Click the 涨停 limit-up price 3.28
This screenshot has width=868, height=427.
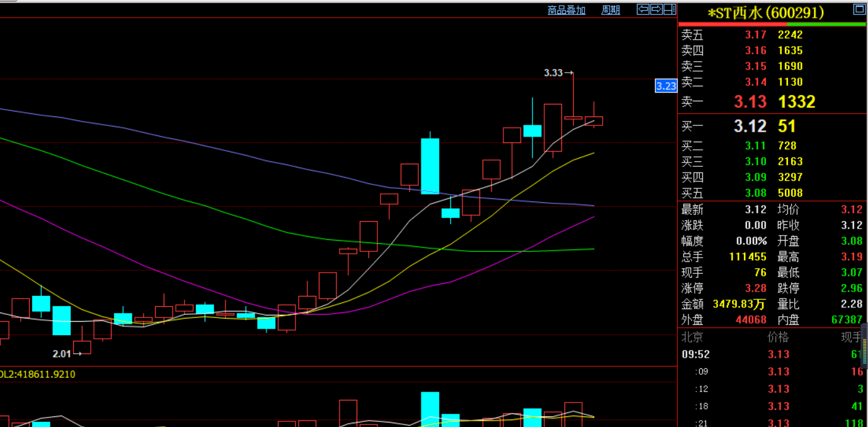[756, 288]
